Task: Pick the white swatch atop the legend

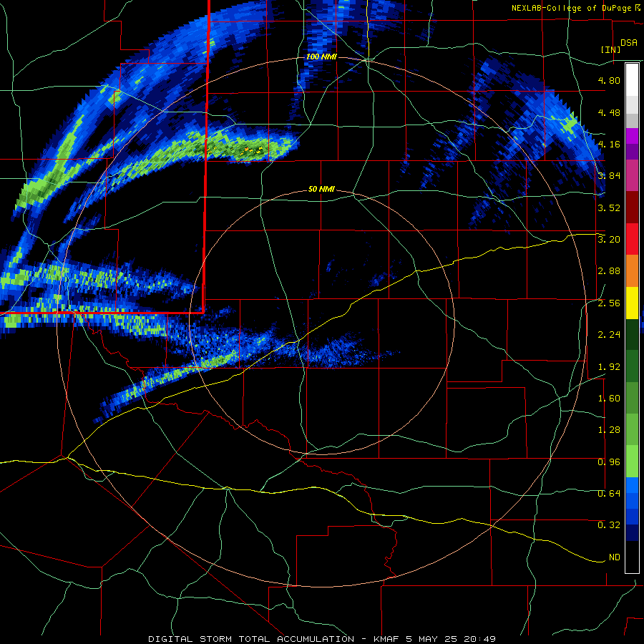Action: pyautogui.click(x=632, y=80)
